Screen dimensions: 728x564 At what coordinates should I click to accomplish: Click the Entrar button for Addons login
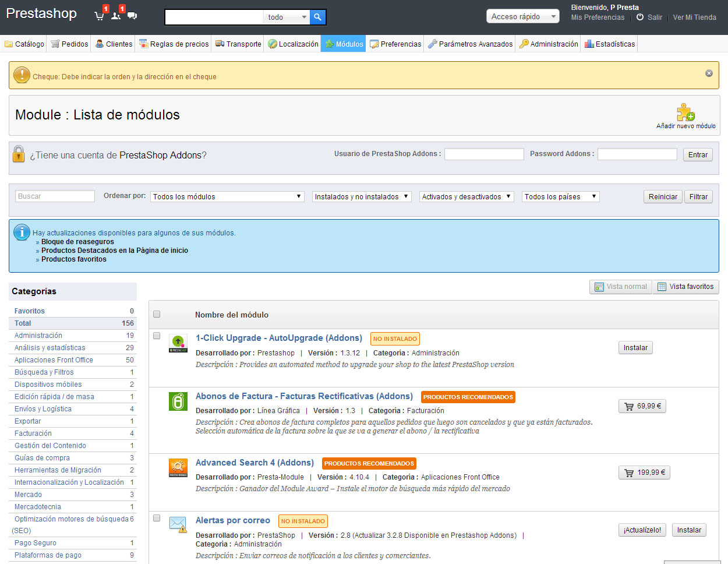point(698,154)
